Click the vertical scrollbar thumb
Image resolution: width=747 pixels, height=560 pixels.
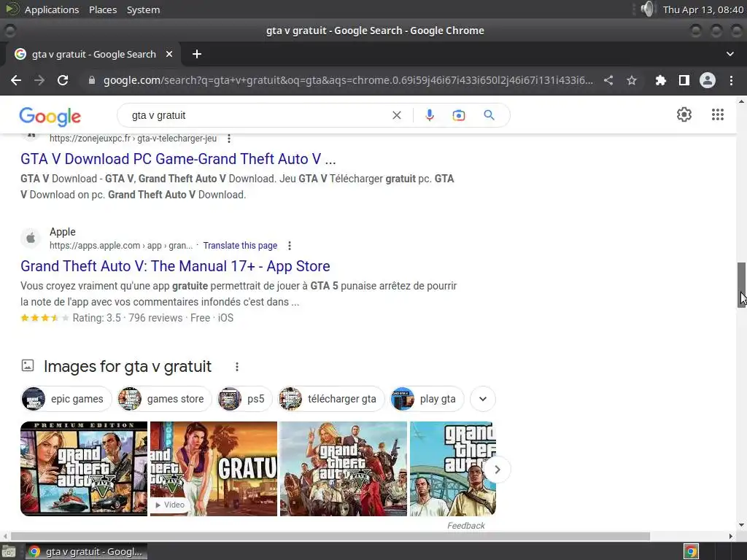[741, 285]
